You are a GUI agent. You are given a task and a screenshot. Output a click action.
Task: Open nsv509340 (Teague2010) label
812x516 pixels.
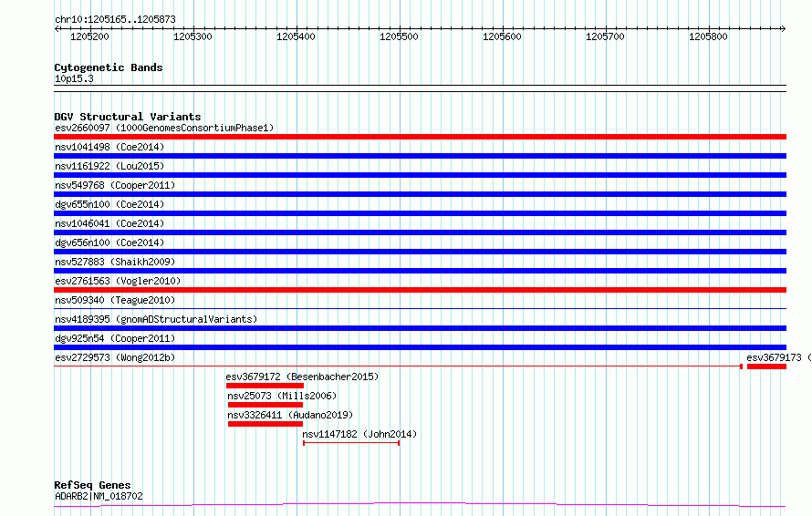coord(115,300)
